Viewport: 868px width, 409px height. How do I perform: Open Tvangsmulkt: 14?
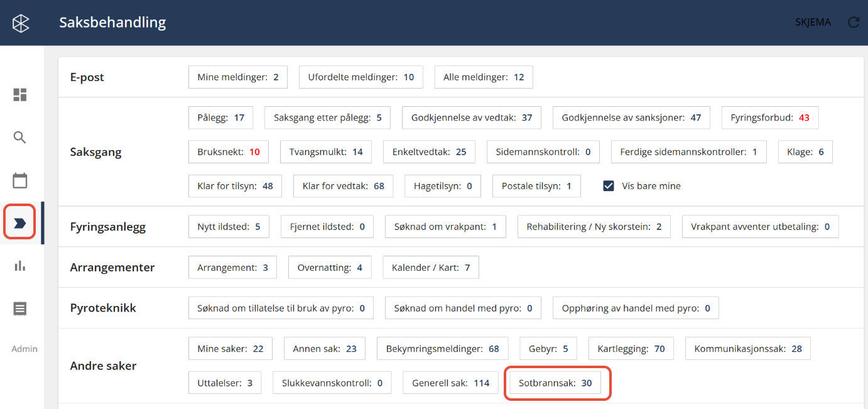coord(326,152)
